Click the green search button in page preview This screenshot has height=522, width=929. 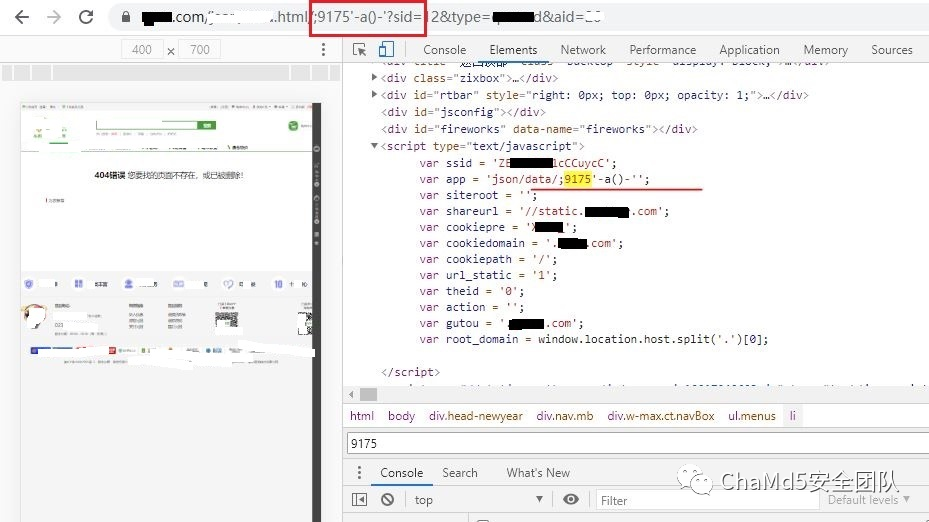tap(207, 125)
